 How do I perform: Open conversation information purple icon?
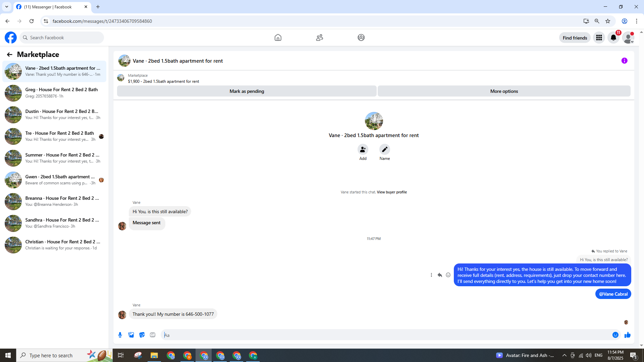click(x=624, y=61)
